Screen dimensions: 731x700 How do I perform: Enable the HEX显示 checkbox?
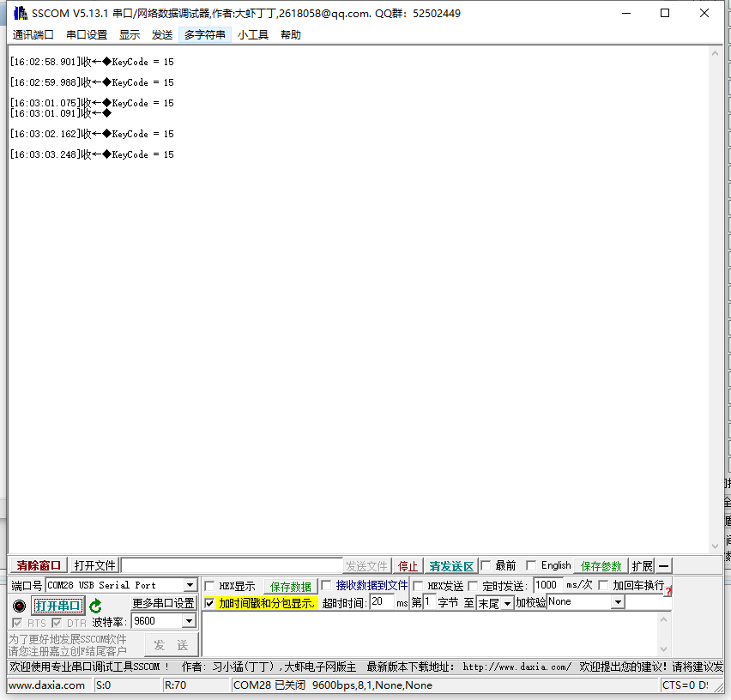point(210,586)
